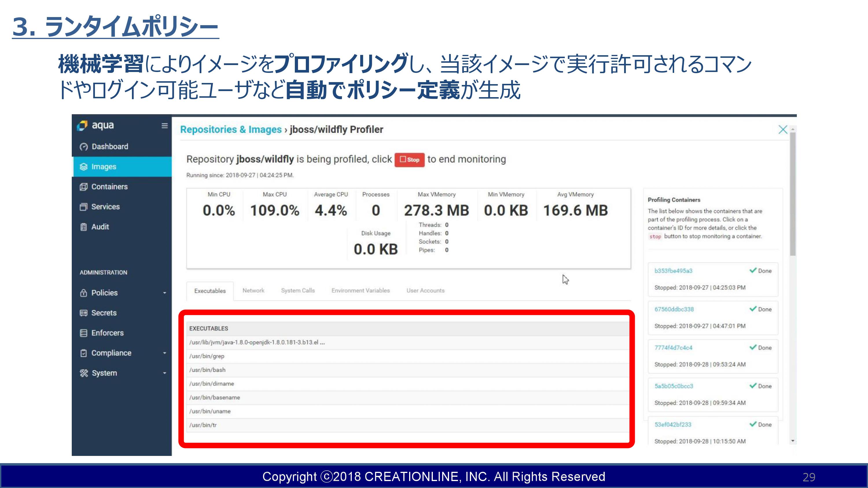The width and height of the screenshot is (868, 488).
Task: Expand the System submenu arrow
Action: click(x=164, y=373)
